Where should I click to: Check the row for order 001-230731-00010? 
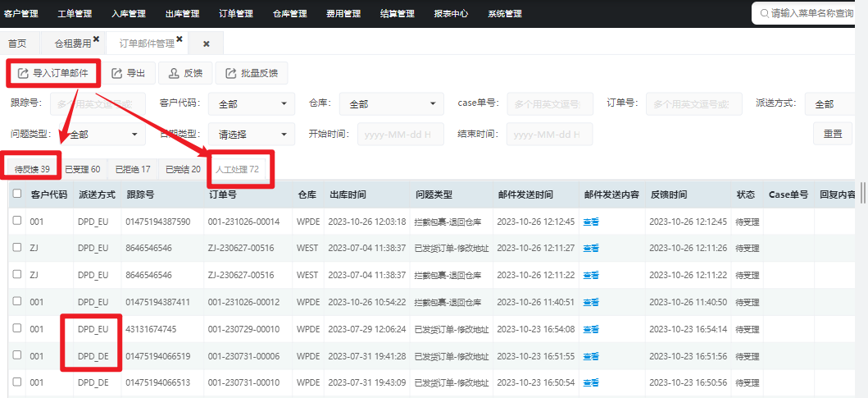[x=17, y=382]
